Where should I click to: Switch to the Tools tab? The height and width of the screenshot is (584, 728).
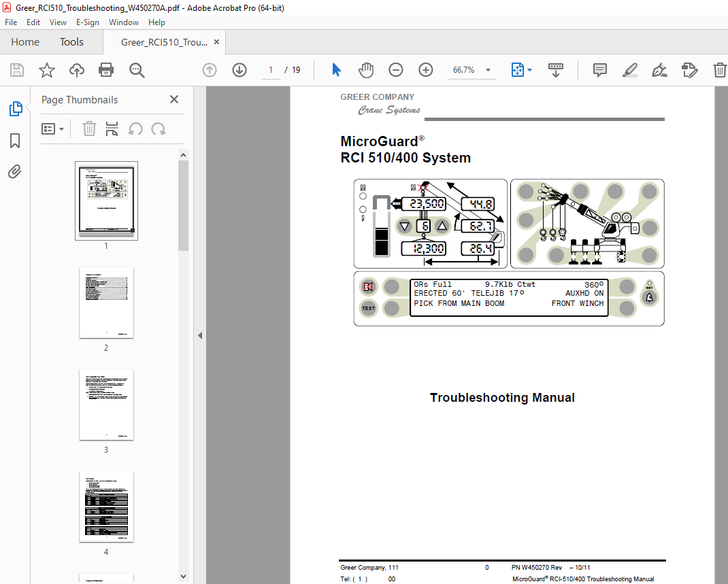71,41
